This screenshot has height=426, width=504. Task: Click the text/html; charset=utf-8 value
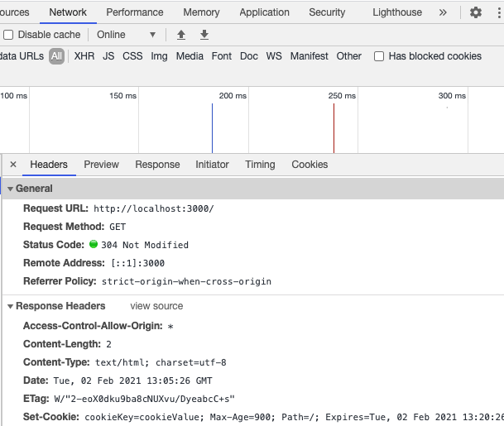(161, 362)
